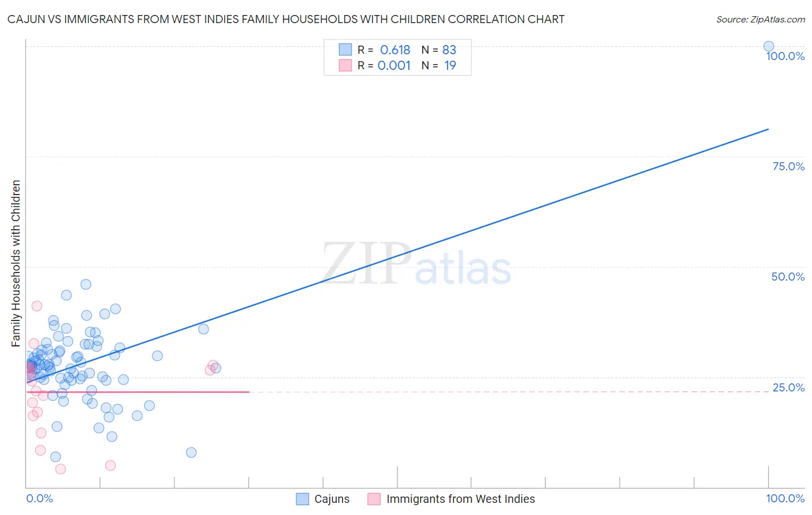Click the 75.0% y-axis label

coord(788,166)
